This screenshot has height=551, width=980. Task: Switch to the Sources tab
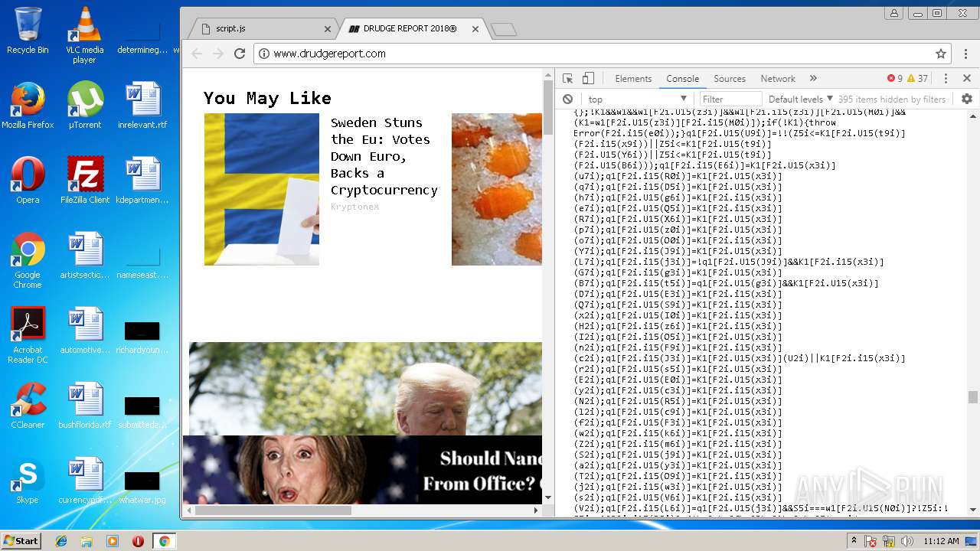[x=729, y=79]
